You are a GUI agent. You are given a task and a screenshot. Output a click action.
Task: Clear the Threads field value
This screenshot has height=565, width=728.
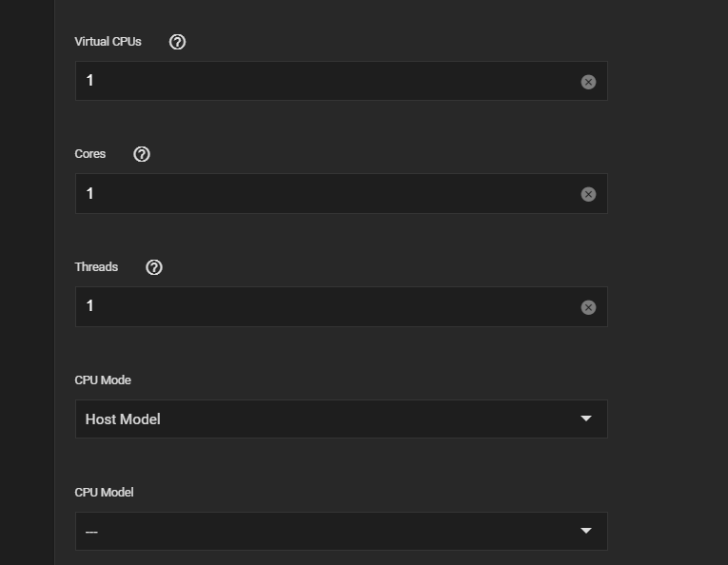coord(588,307)
